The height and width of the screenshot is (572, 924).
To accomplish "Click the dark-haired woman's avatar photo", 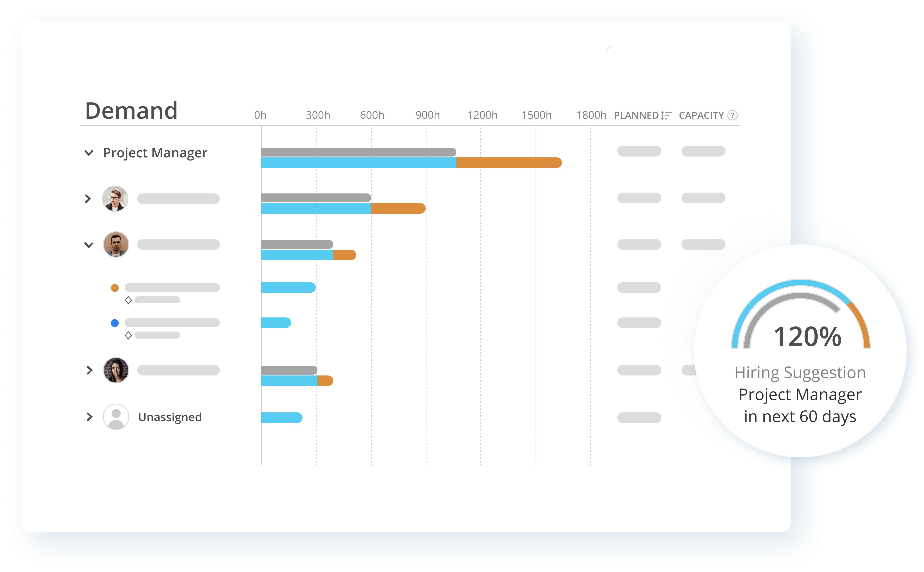I will pyautogui.click(x=116, y=370).
